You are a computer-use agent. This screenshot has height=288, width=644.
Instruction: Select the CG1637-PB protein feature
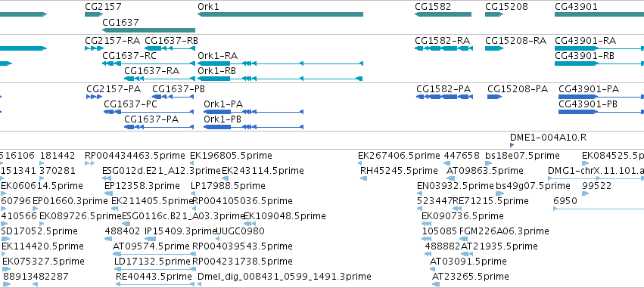(173, 97)
